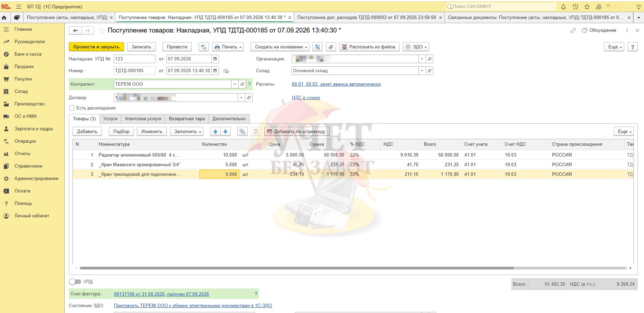644x313 pixels.
Task: Open 60.01, 60.02 зачет аванса link
Action: pos(336,84)
